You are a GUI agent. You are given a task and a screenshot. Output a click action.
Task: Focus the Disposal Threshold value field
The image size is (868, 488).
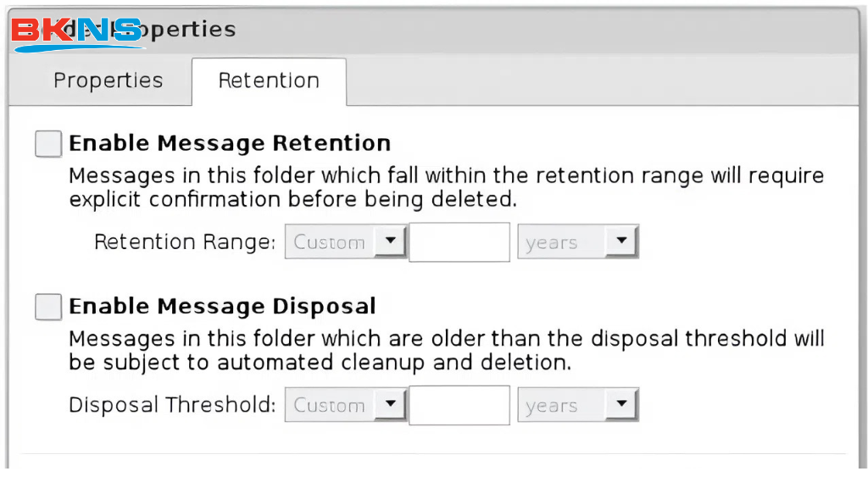point(459,405)
